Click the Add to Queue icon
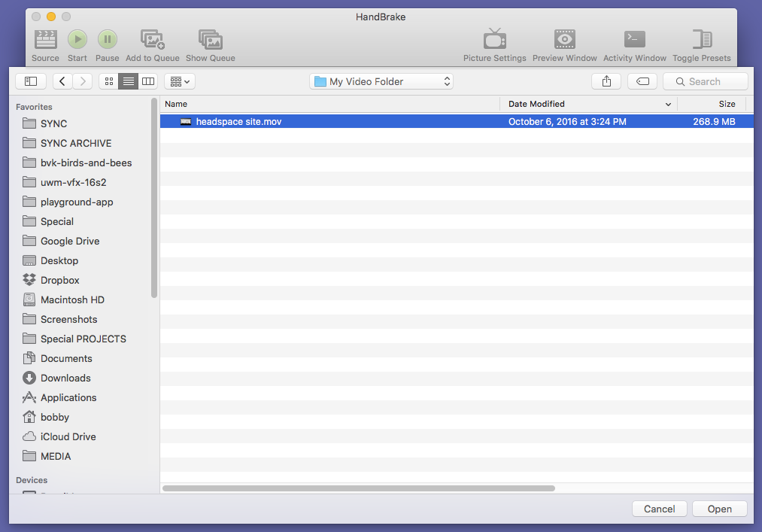The image size is (762, 532). point(153,39)
